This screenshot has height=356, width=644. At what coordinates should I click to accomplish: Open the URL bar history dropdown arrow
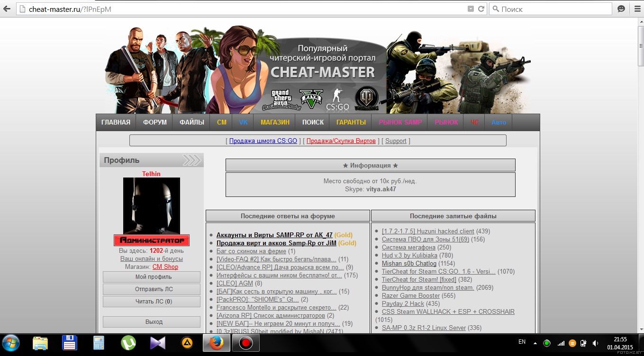tap(471, 9)
